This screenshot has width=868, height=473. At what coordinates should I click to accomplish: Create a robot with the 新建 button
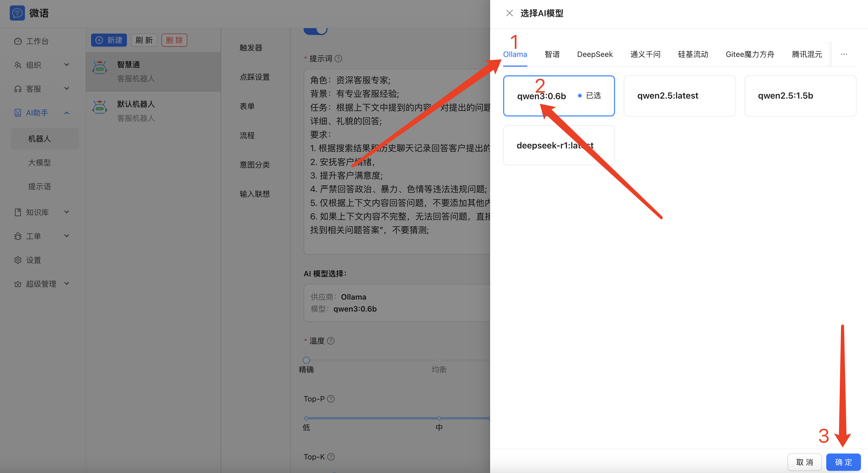point(108,40)
